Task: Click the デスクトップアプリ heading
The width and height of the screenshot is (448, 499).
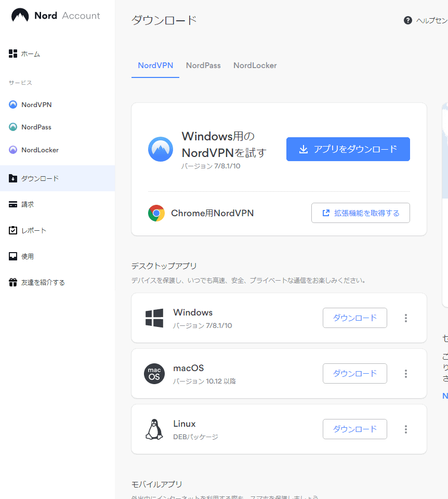Action: (x=164, y=266)
